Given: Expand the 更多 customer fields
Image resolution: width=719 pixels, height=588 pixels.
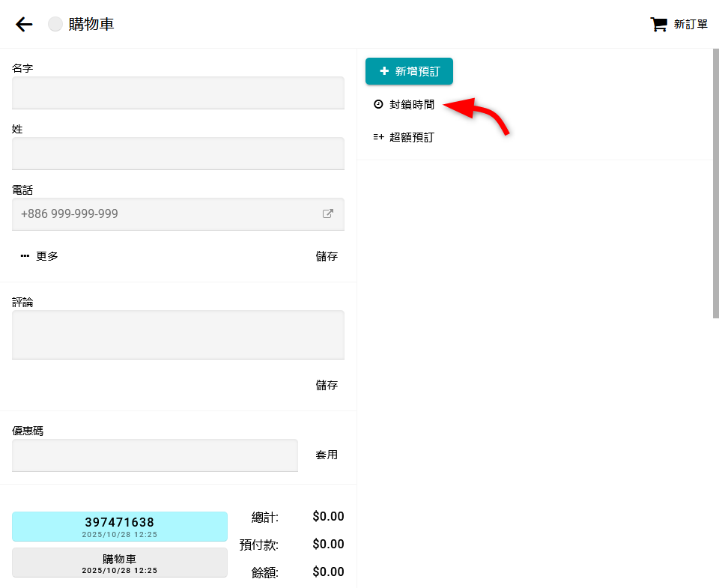Looking at the screenshot, I should pos(40,256).
